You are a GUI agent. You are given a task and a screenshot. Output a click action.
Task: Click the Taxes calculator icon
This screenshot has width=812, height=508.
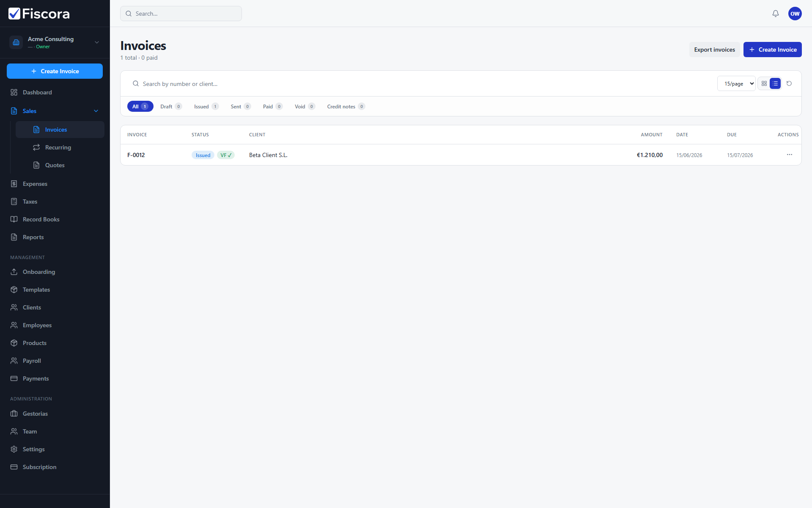click(14, 202)
